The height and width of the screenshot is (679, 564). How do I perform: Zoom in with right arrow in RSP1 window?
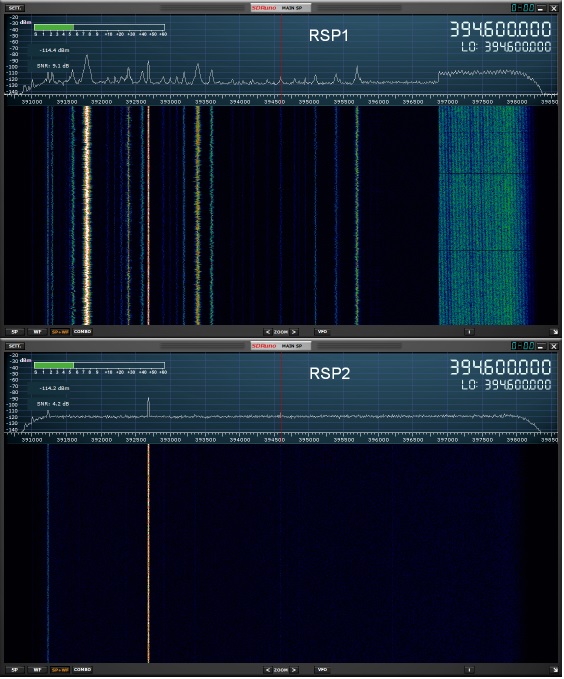point(294,332)
